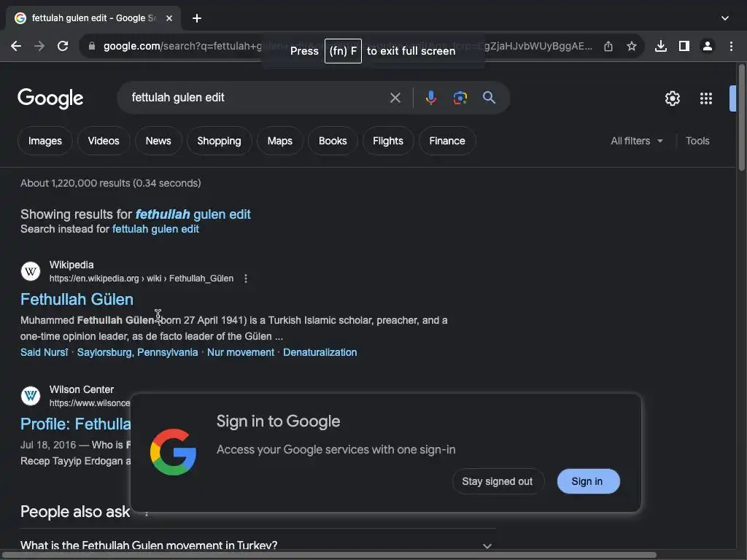
Task: Go back to the previous page
Action: [16, 46]
